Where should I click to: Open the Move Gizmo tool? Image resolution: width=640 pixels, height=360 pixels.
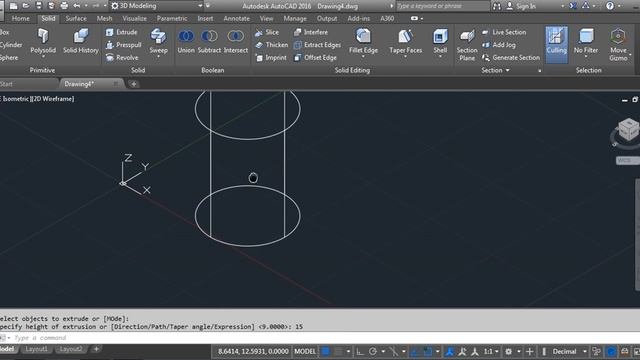[x=618, y=45]
